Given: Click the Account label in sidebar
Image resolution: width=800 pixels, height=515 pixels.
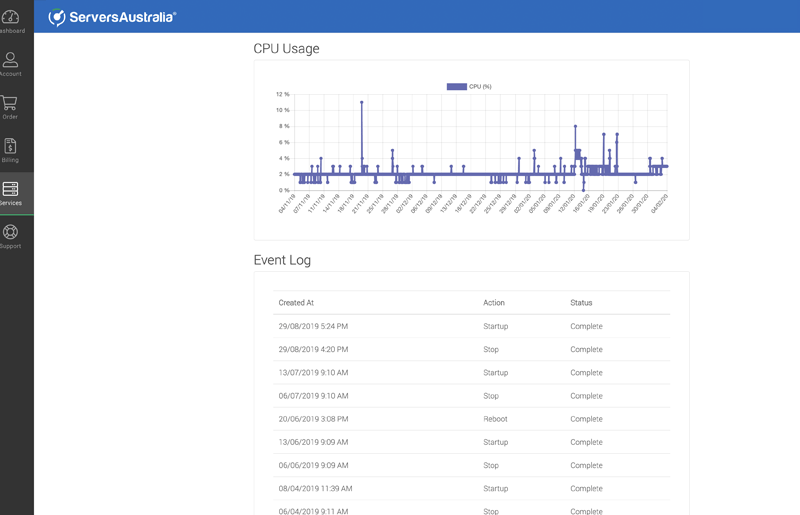Looking at the screenshot, I should pyautogui.click(x=10, y=74).
